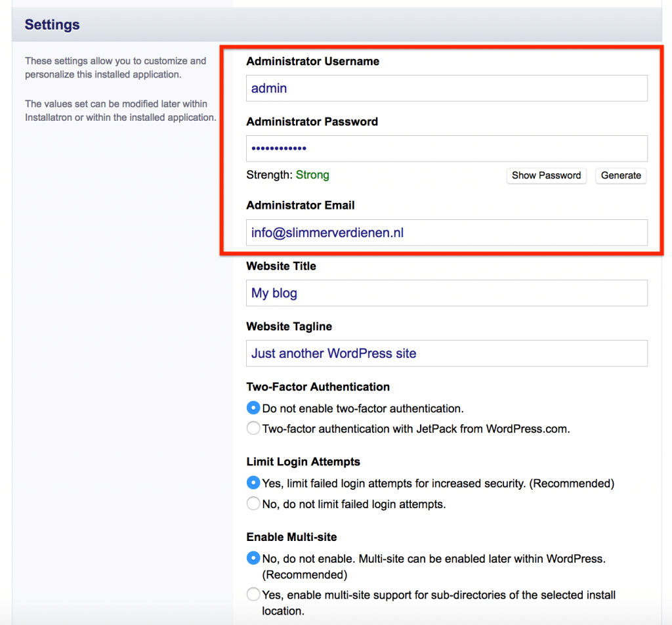Click the green Strong strength indicator
The width and height of the screenshot is (672, 625).
[x=312, y=175]
